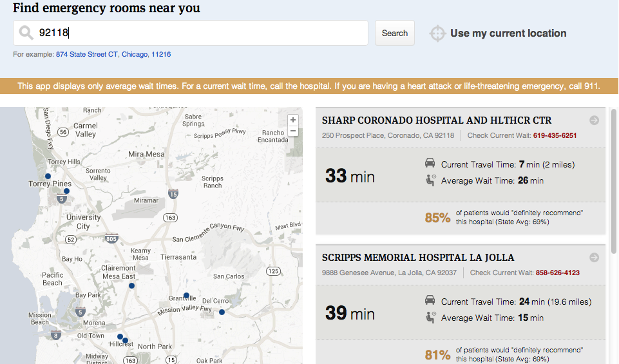Click Sharp Coronado Hospital title
Viewport: 619px width, 364px height.
pyautogui.click(x=437, y=120)
